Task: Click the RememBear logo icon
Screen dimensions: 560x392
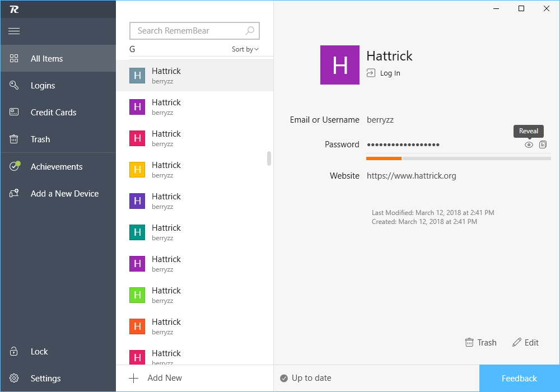Action: tap(14, 9)
